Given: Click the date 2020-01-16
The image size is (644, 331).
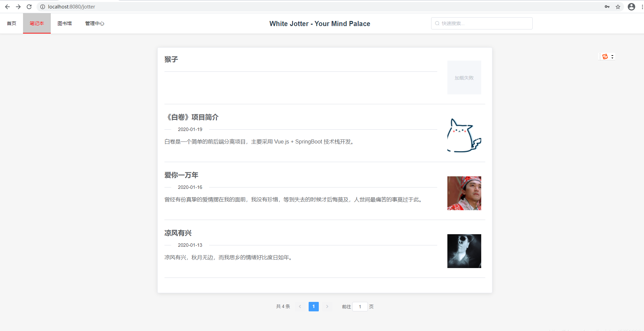Looking at the screenshot, I should (x=190, y=187).
